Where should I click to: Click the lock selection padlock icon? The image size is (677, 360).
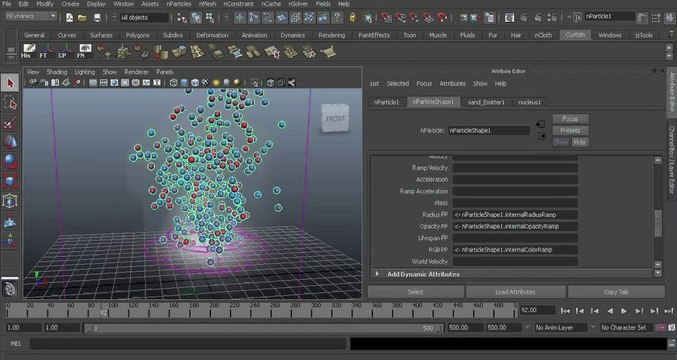tap(353, 18)
